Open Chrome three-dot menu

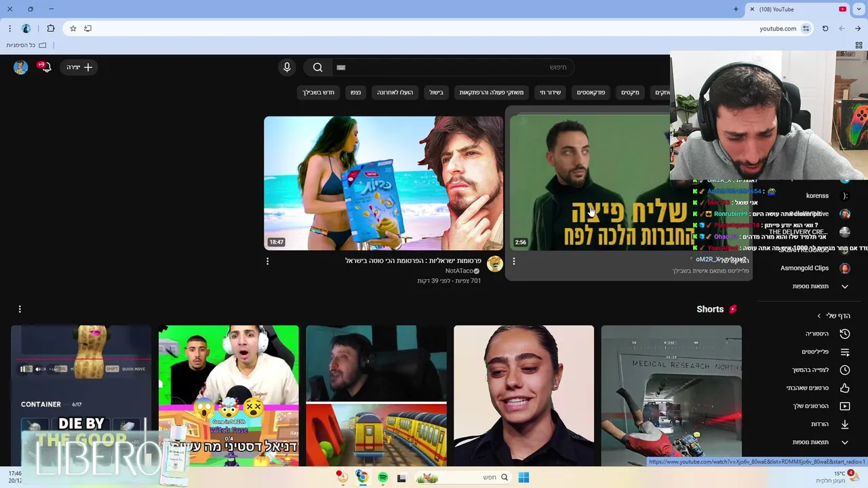pos(9,28)
